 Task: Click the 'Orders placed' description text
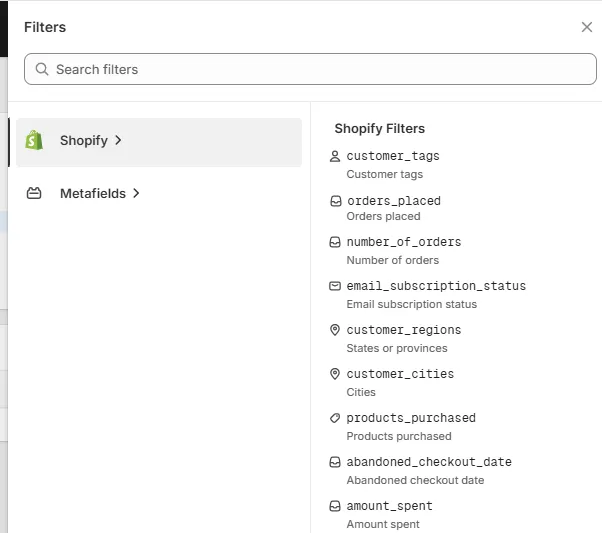click(383, 216)
